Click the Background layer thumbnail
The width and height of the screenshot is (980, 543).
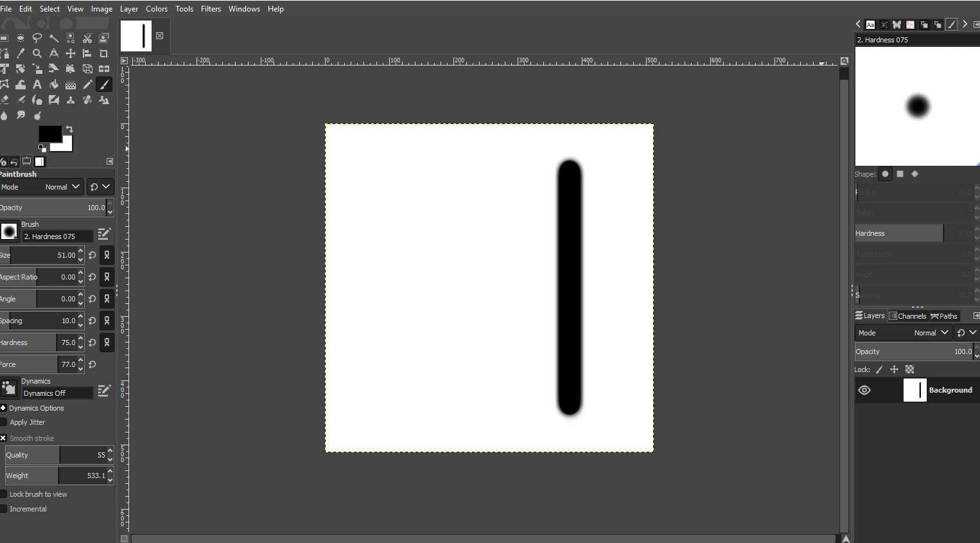pos(914,390)
